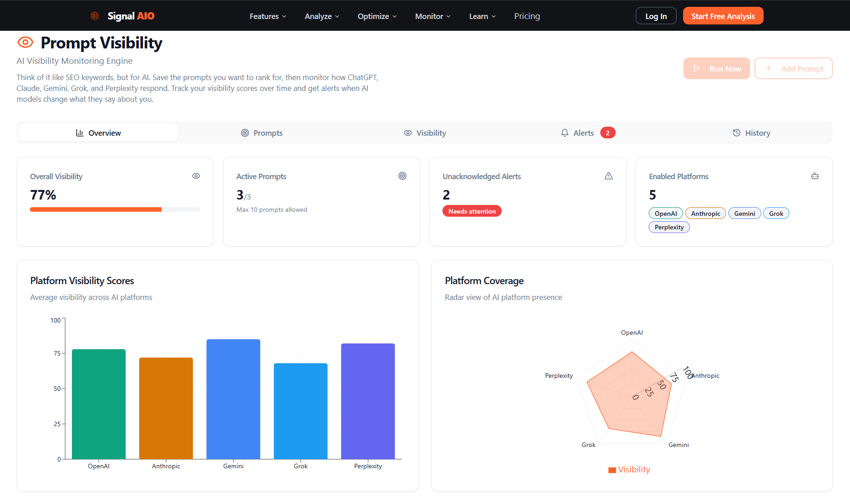Click the robot icon in Enabled Platforms card
Viewport: 850px width, 504px height.
(x=815, y=176)
